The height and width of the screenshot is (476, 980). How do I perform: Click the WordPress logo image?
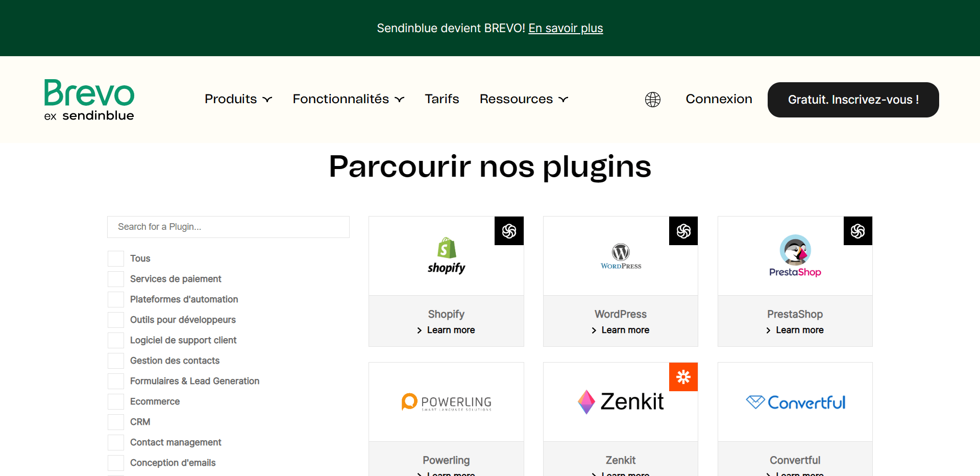pyautogui.click(x=621, y=256)
